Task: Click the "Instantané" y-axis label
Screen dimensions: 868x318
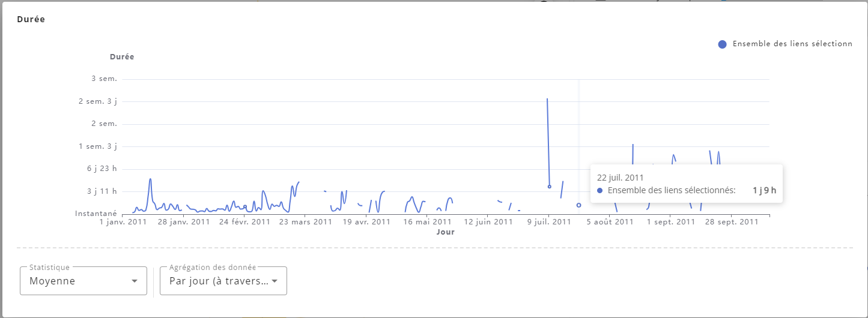Action: 96,214
